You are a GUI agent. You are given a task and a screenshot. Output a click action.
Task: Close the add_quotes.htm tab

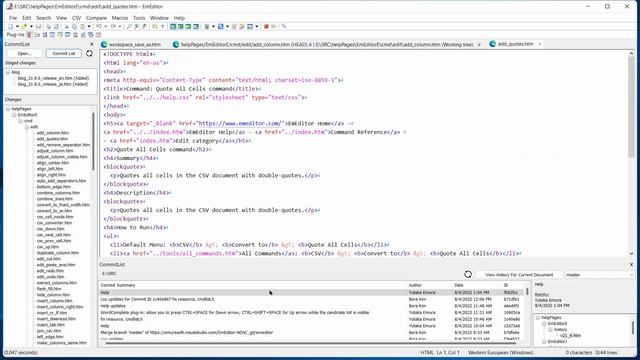pos(540,44)
